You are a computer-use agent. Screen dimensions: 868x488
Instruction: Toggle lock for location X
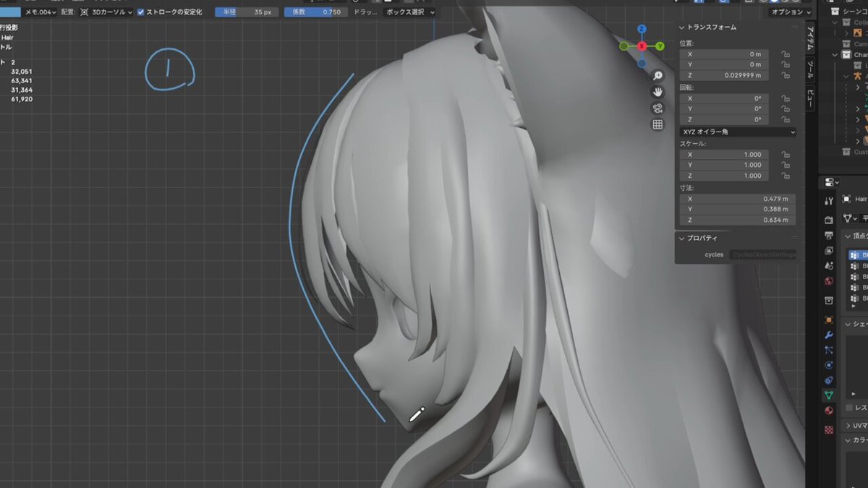click(x=786, y=54)
